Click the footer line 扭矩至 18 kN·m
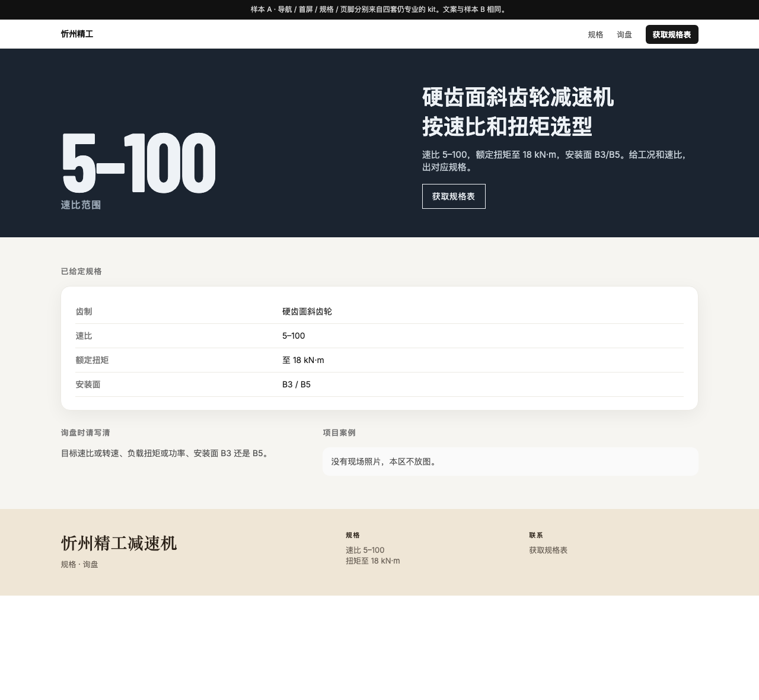Image resolution: width=759 pixels, height=700 pixels. coord(373,561)
